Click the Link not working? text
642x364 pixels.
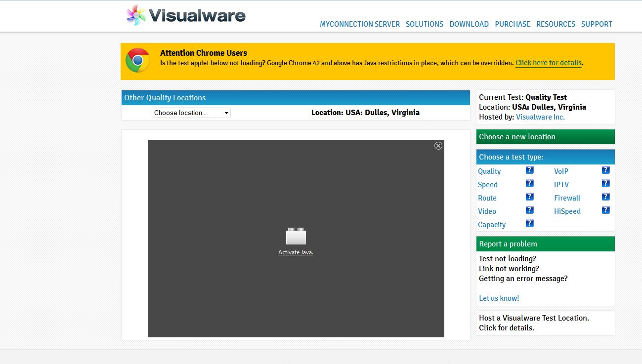pyautogui.click(x=509, y=269)
